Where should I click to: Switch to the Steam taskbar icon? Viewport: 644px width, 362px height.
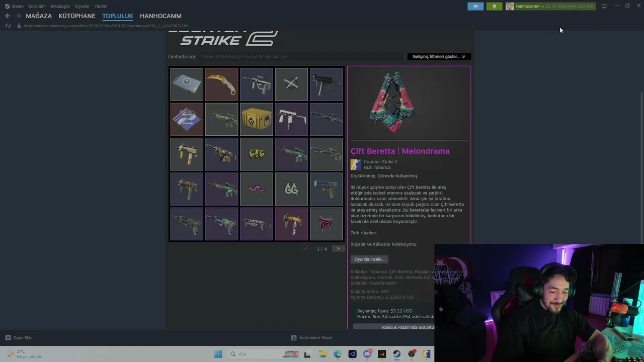397,354
